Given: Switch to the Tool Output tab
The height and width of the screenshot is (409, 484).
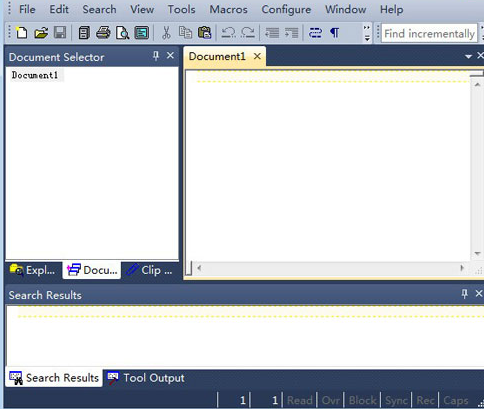Looking at the screenshot, I should click(146, 378).
